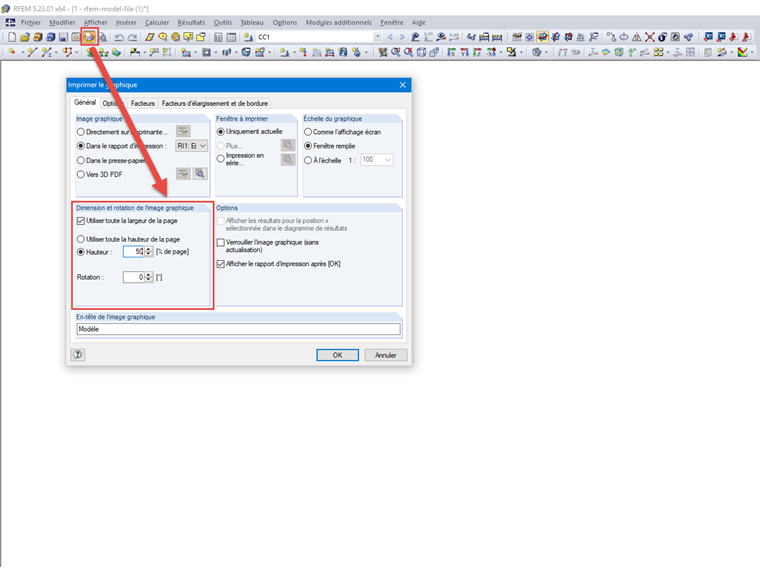Click the 3D PDF magnifier preview icon
Viewport: 760px width, 570px height.
coord(200,174)
